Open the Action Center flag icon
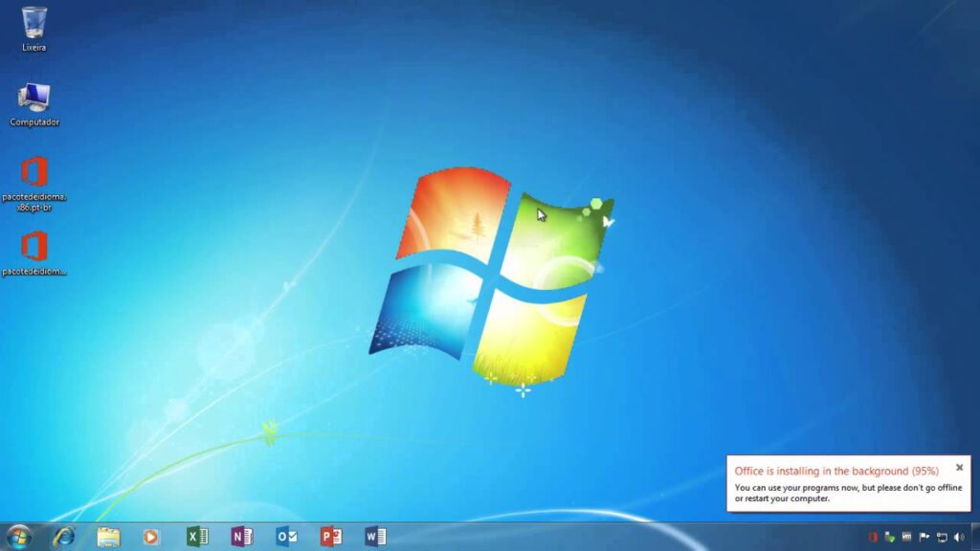This screenshot has width=980, height=551. click(x=924, y=538)
